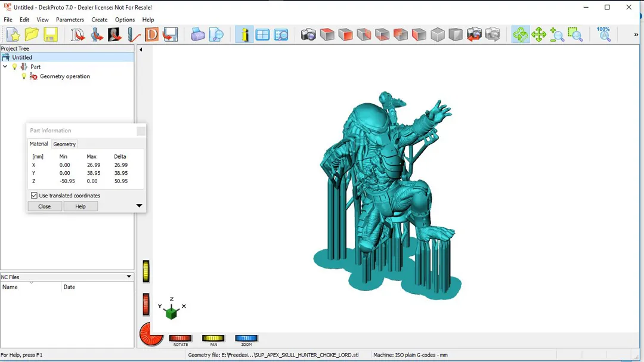Activate the green four-arrow pan tool

(538, 35)
